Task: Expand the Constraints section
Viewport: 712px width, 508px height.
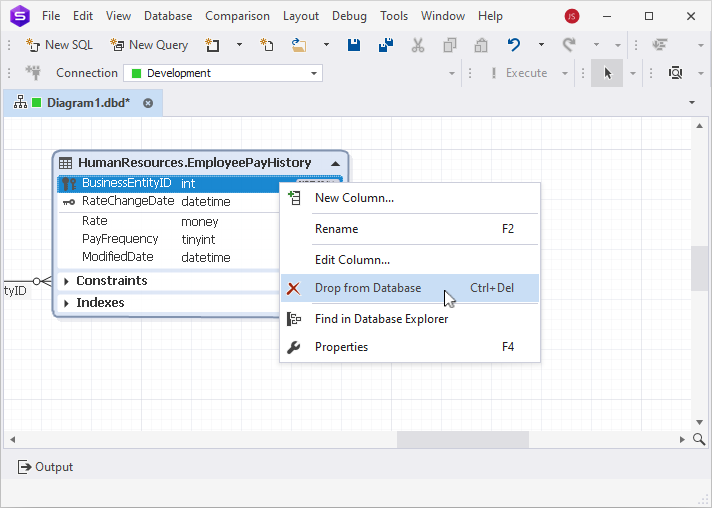Action: click(x=66, y=281)
